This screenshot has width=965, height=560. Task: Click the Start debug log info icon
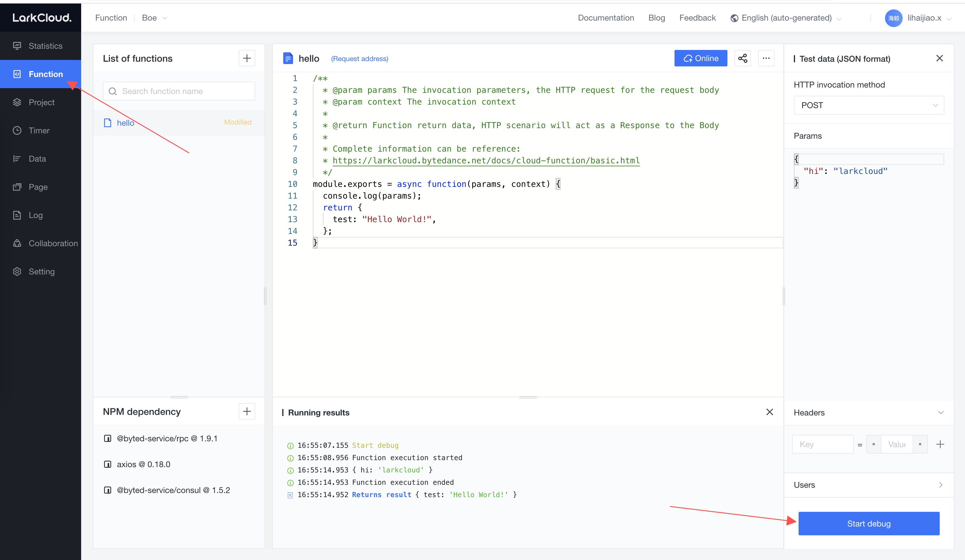point(290,445)
